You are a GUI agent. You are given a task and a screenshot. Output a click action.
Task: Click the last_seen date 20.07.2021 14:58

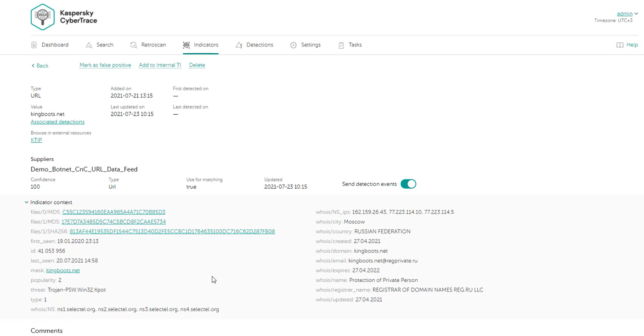coord(77,261)
